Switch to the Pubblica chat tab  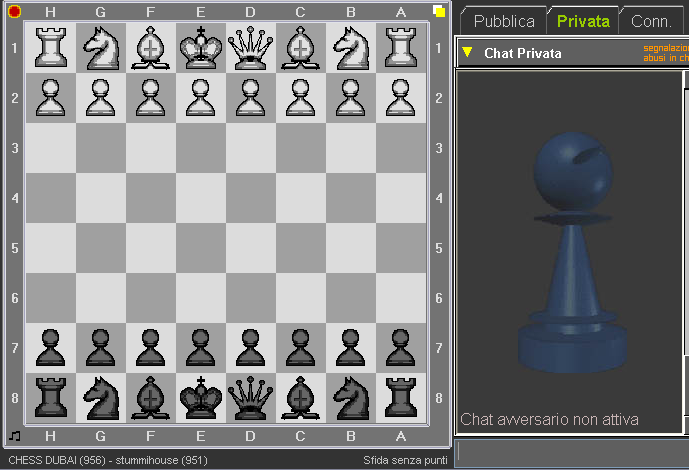(504, 21)
